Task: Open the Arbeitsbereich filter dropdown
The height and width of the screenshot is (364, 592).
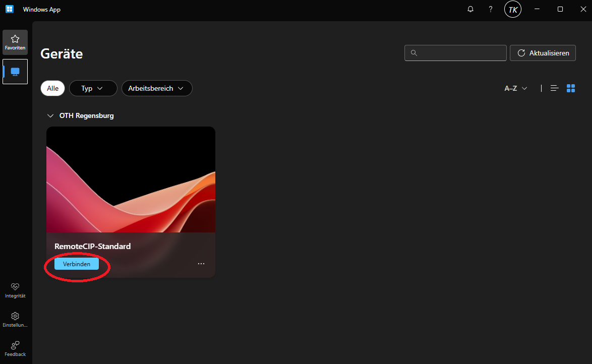Action: (157, 88)
